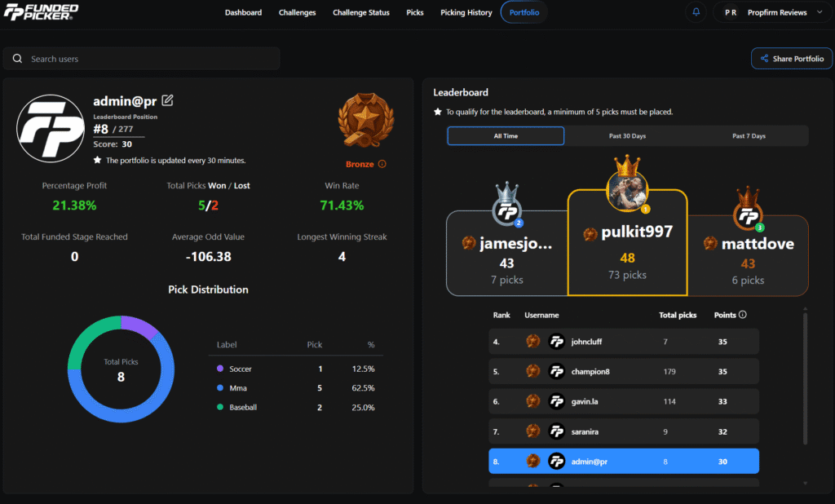This screenshot has height=504, width=835.
Task: Open the Propfirm Reviews account dropdown
Action: tap(771, 13)
